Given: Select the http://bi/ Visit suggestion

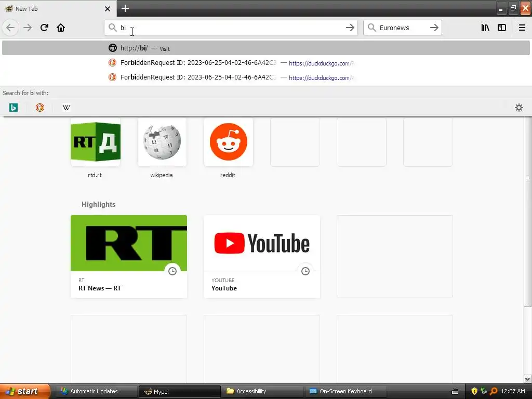Looking at the screenshot, I should (265, 48).
